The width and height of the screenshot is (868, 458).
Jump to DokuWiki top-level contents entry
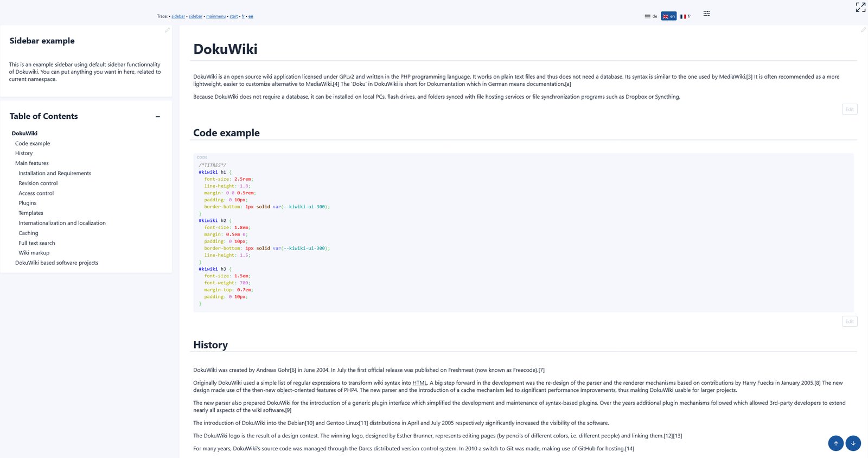[x=24, y=133]
